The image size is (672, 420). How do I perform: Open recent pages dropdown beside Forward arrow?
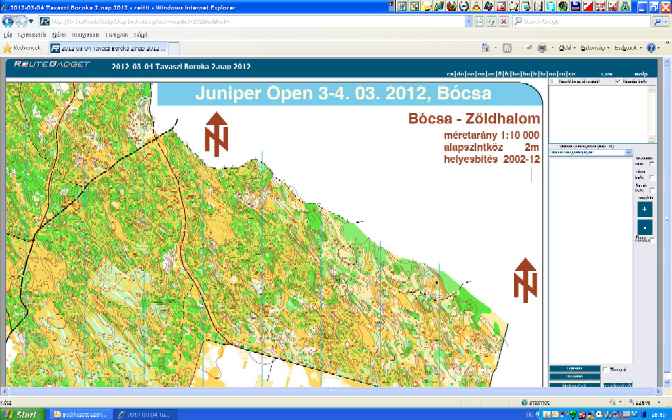pyautogui.click(x=31, y=21)
